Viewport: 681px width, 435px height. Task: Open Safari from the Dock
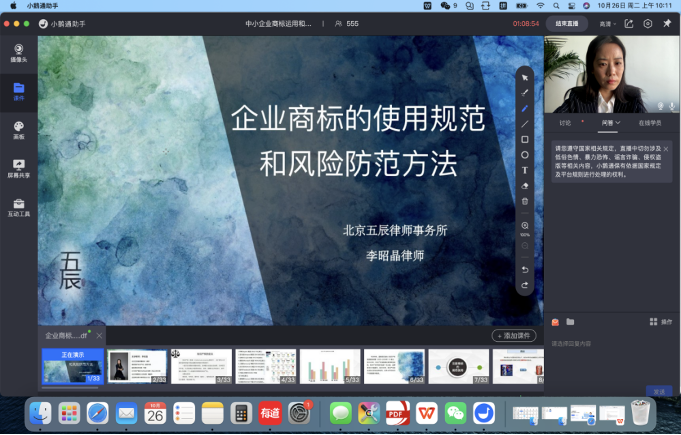[97, 413]
